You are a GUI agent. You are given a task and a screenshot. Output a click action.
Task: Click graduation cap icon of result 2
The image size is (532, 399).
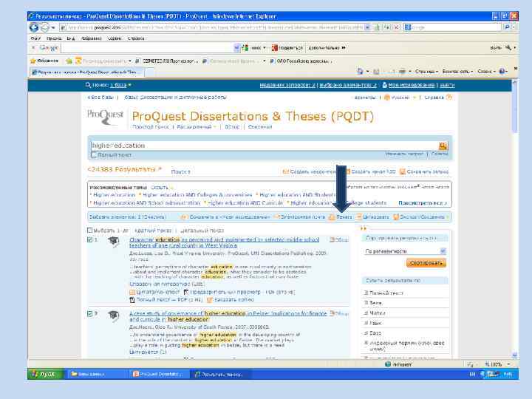pyautogui.click(x=114, y=316)
